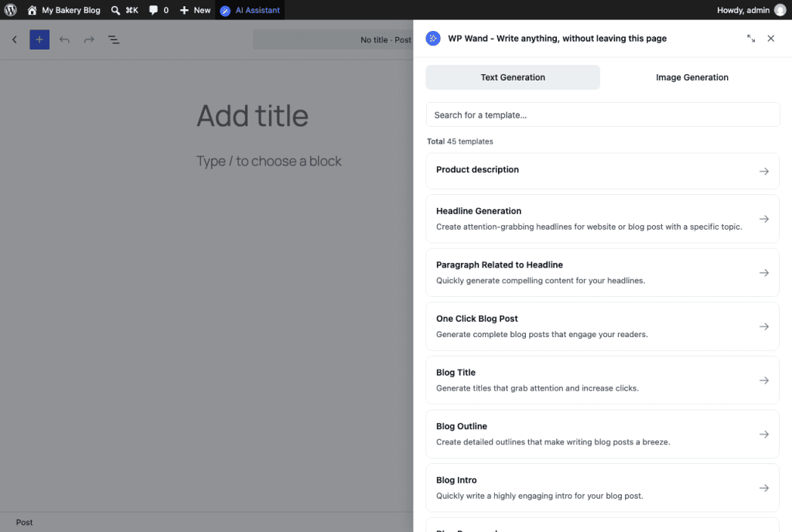Open the AI Assistant admin bar item
Image resolution: width=792 pixels, height=532 pixels.
click(x=250, y=10)
